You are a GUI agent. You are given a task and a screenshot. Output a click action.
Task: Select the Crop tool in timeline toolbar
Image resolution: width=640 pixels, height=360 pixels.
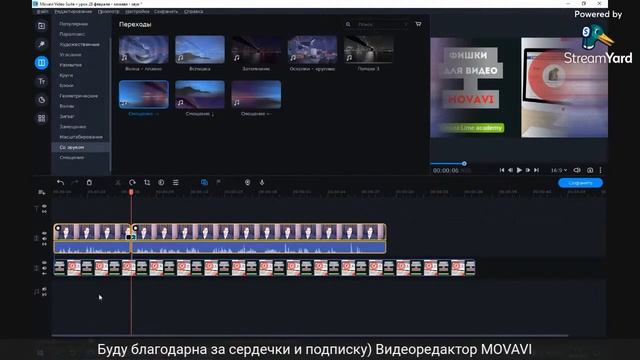click(147, 182)
